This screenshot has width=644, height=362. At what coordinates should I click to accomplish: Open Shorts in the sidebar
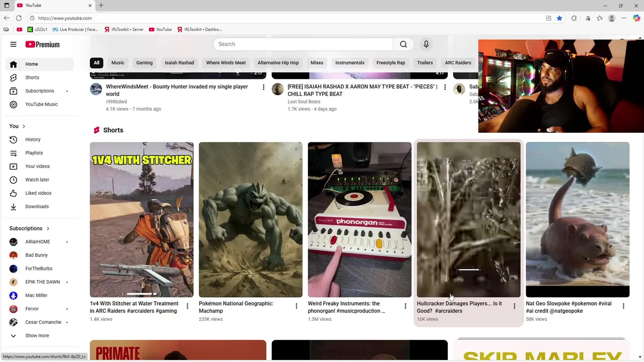point(40,77)
